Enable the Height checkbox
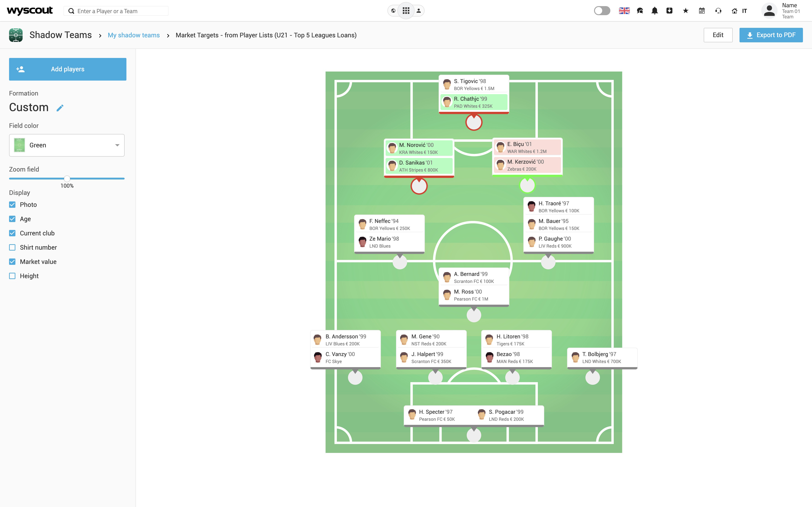Screen dimensions: 812x507 [x=12, y=276]
